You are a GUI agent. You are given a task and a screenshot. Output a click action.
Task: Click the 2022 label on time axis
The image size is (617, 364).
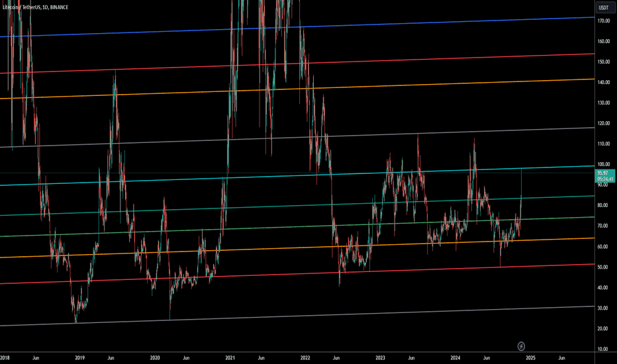305,357
